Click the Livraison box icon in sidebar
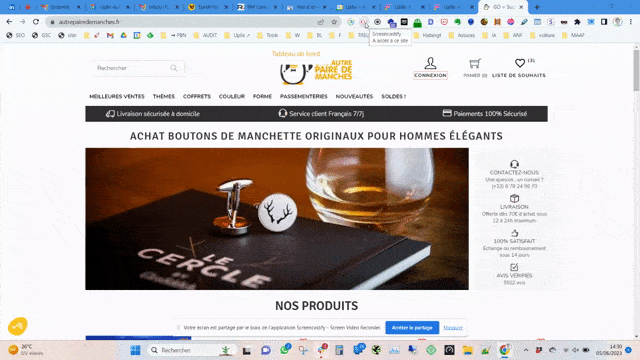 [x=514, y=198]
